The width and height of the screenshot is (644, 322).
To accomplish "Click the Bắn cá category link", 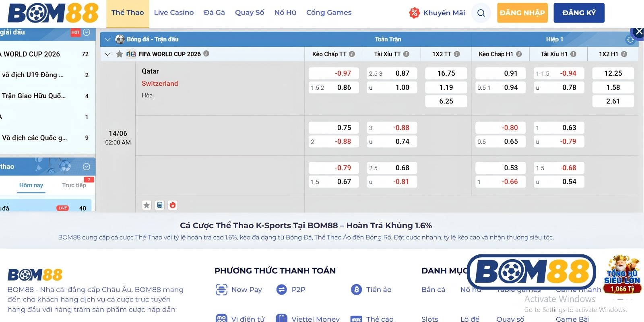I will (x=433, y=289).
